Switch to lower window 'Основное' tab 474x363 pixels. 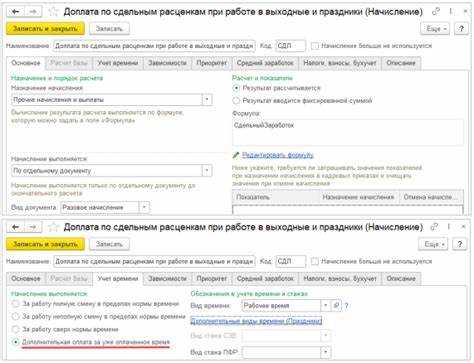click(x=26, y=279)
